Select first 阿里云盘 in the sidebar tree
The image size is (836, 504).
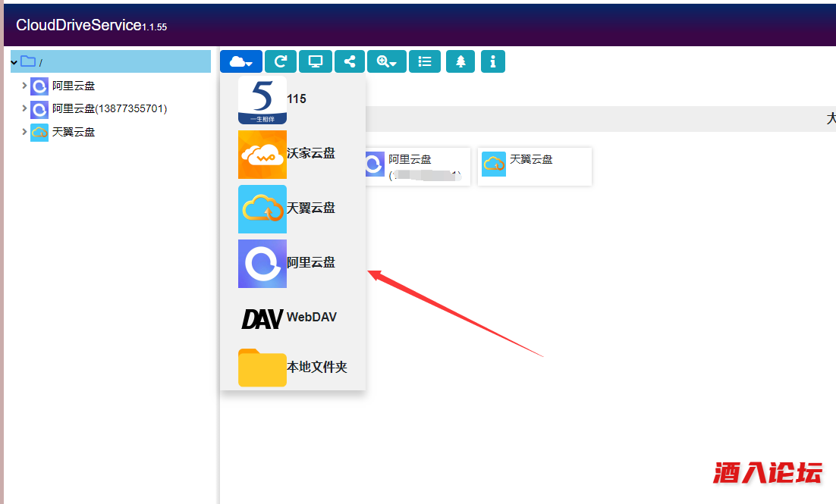[74, 86]
